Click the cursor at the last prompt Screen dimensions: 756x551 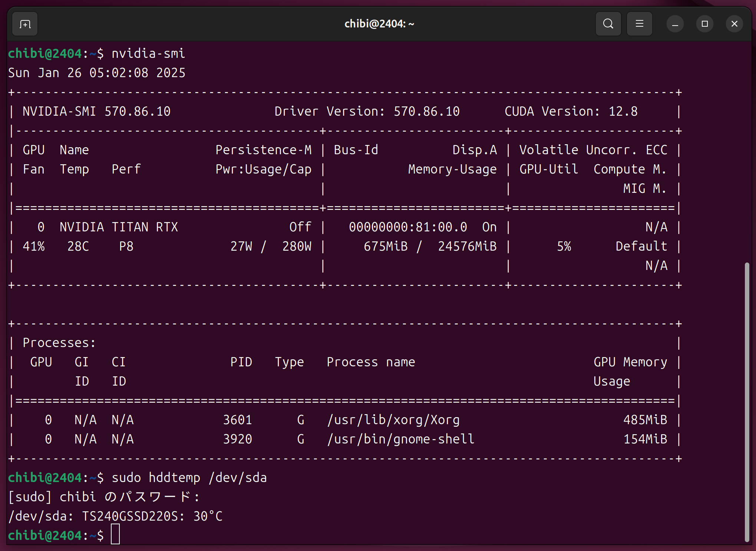tap(115, 535)
